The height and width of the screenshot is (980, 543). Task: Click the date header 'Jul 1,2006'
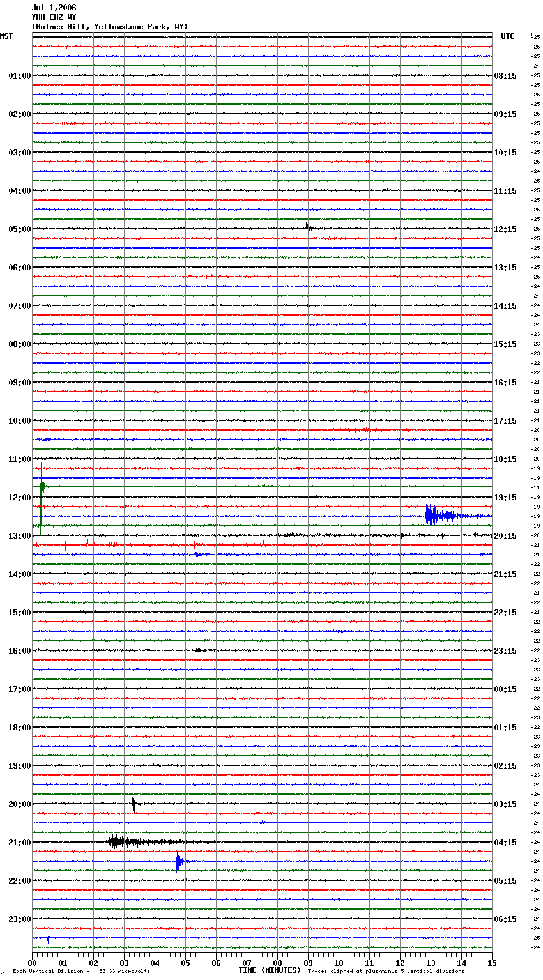[x=54, y=8]
